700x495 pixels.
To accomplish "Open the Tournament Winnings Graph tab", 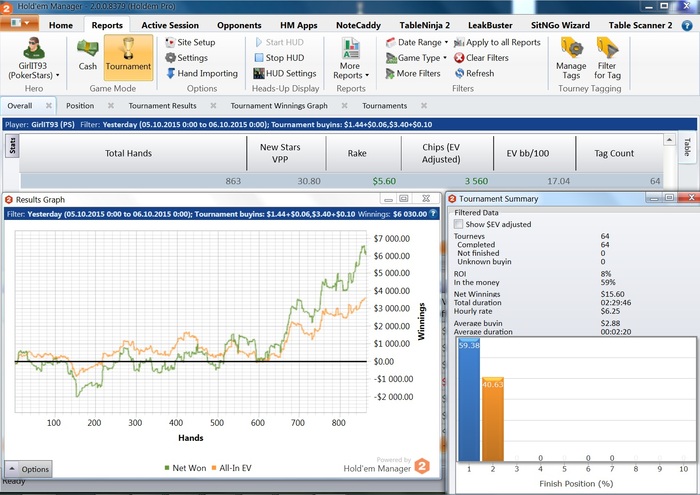I will click(x=279, y=106).
